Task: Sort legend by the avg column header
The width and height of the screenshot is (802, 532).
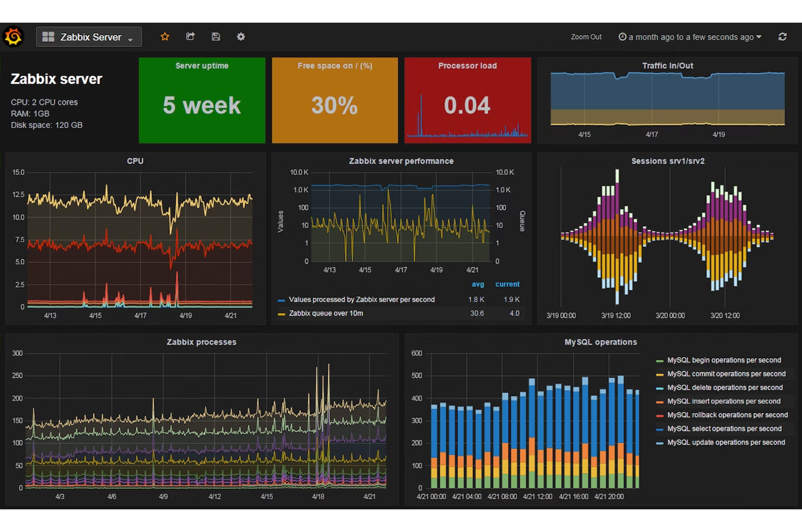Action: tap(478, 284)
